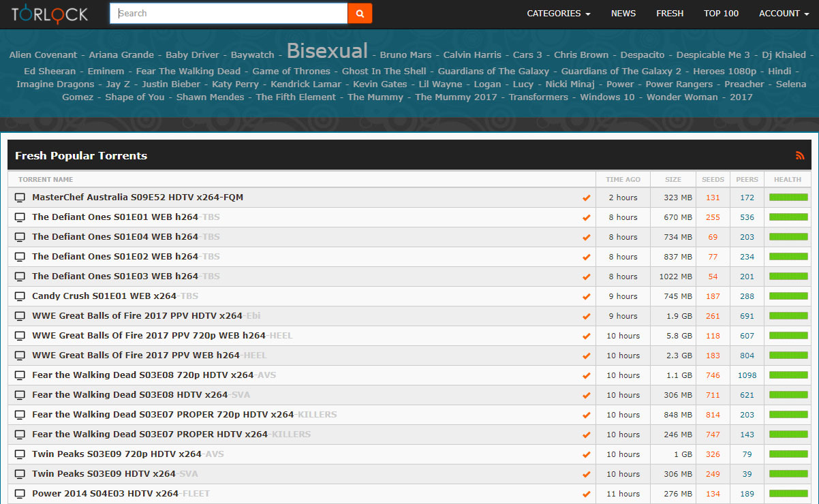This screenshot has width=819, height=504.
Task: Open Candy Crush S01E01 WEB x264 torrent
Action: [115, 296]
